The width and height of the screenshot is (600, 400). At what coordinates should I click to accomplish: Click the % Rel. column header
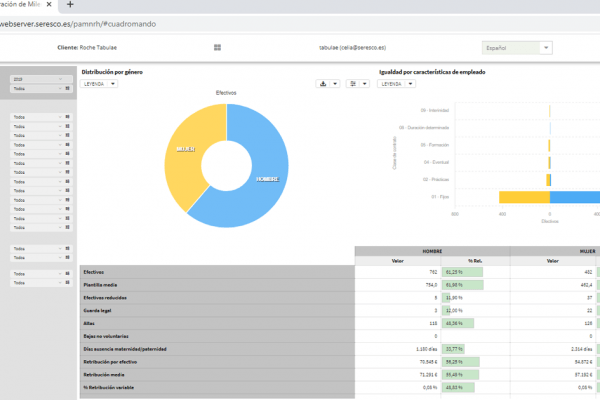pyautogui.click(x=474, y=261)
